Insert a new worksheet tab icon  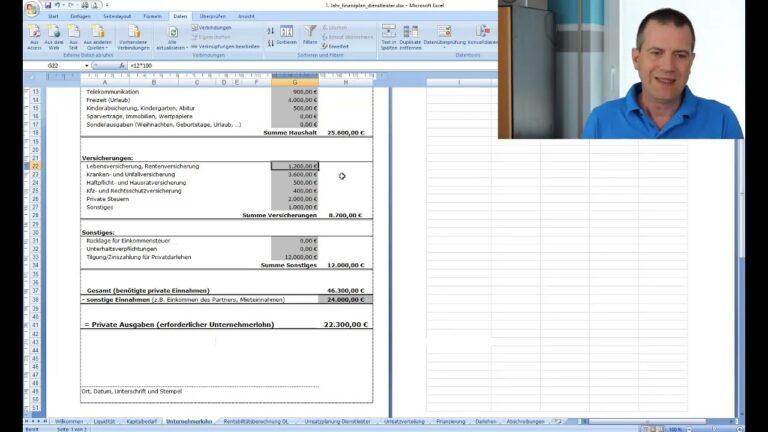click(x=557, y=421)
